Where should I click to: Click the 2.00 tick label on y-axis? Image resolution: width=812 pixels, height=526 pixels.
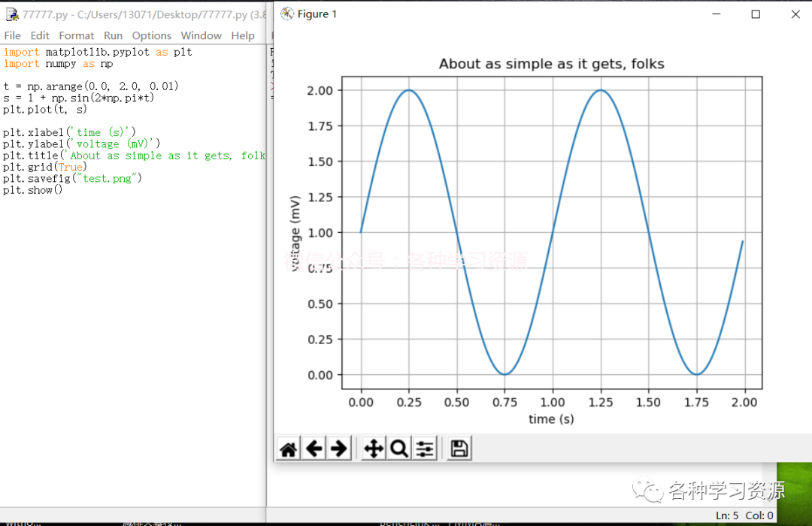(x=320, y=91)
